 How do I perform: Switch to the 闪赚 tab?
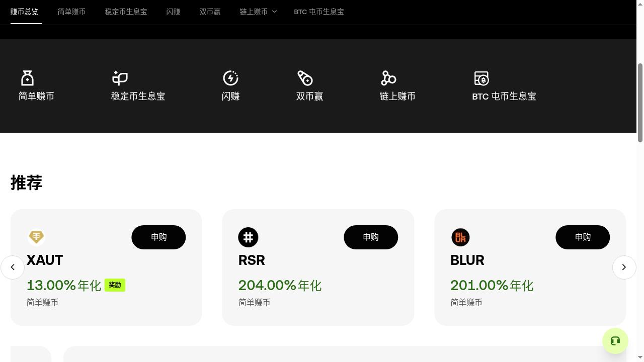pos(174,12)
